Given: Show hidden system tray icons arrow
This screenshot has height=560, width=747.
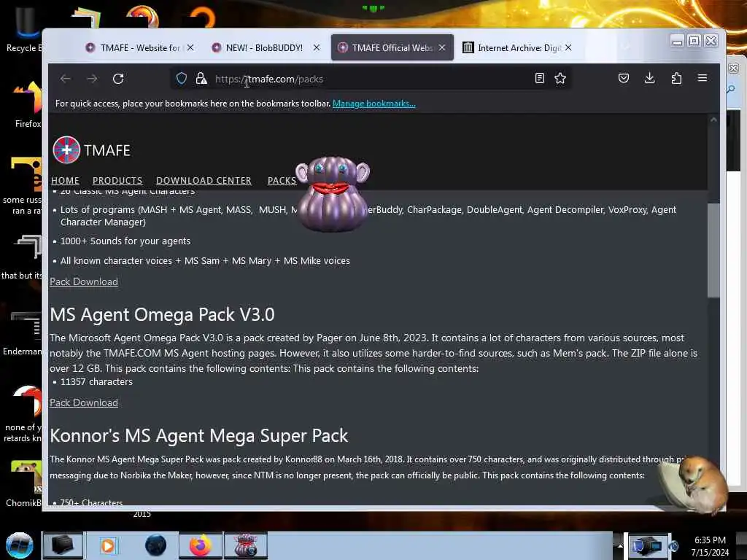Looking at the screenshot, I should pos(620,545).
